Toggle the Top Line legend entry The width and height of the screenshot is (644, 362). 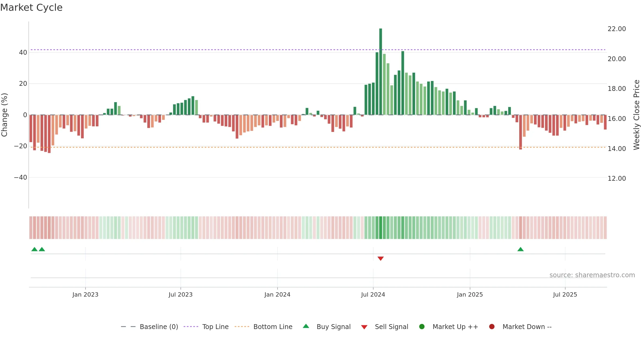tap(206, 327)
